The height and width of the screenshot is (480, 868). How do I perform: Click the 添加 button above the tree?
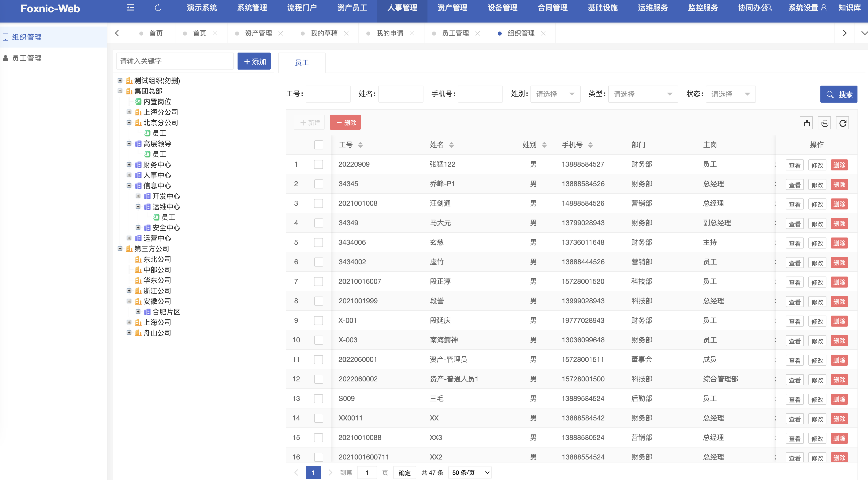[x=254, y=61]
